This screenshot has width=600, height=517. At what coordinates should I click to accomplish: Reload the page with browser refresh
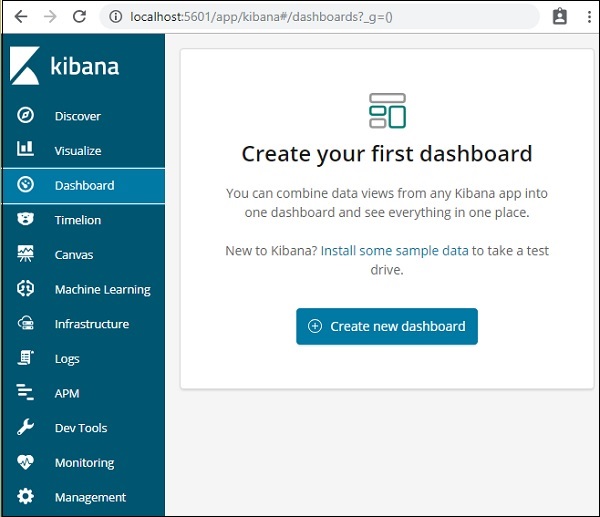pos(80,17)
